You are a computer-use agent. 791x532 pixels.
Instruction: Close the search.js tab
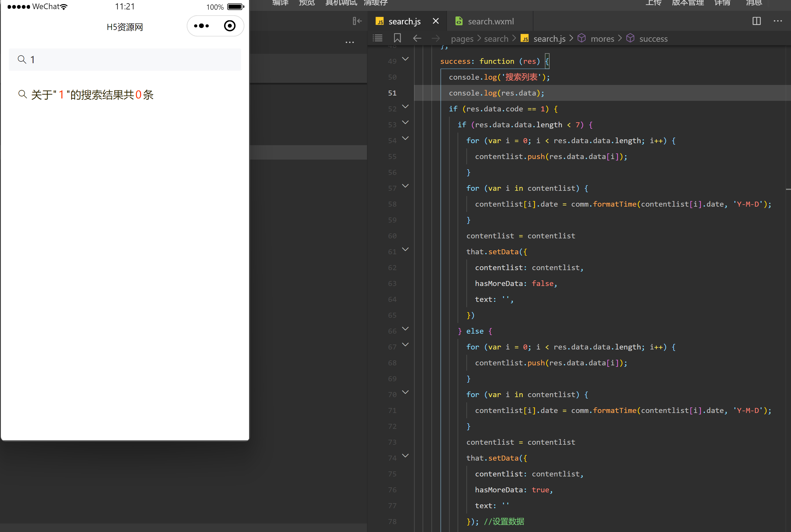point(436,21)
